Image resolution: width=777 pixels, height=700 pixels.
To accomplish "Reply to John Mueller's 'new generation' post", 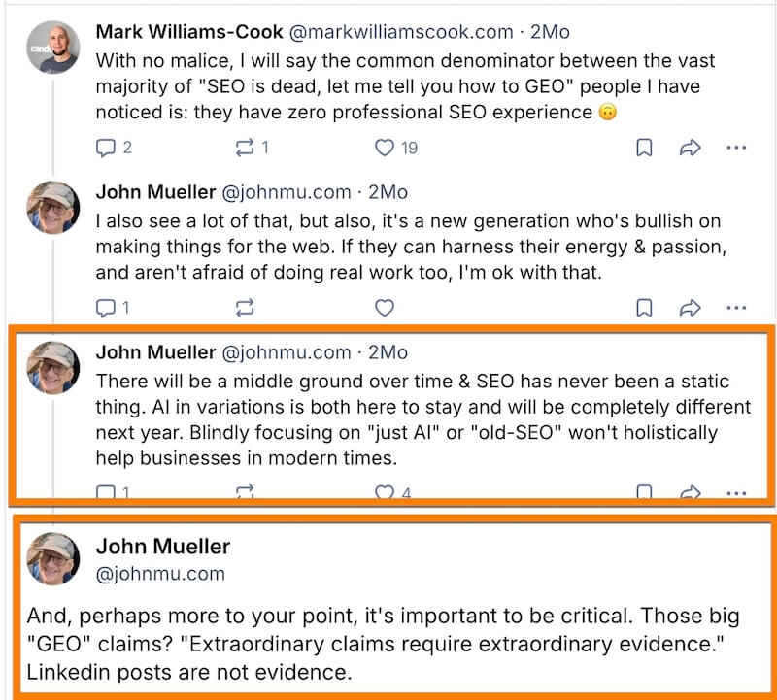I will point(106,308).
